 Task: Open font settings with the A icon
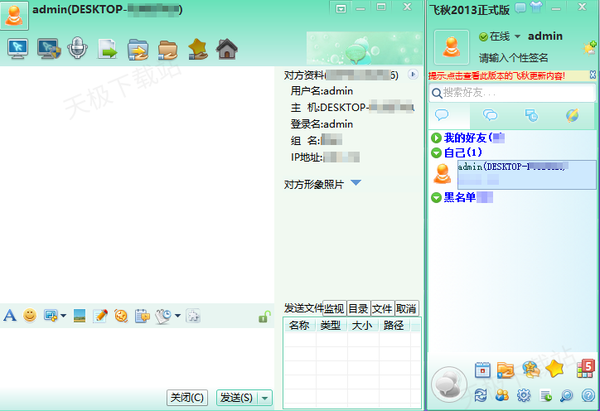click(x=10, y=316)
